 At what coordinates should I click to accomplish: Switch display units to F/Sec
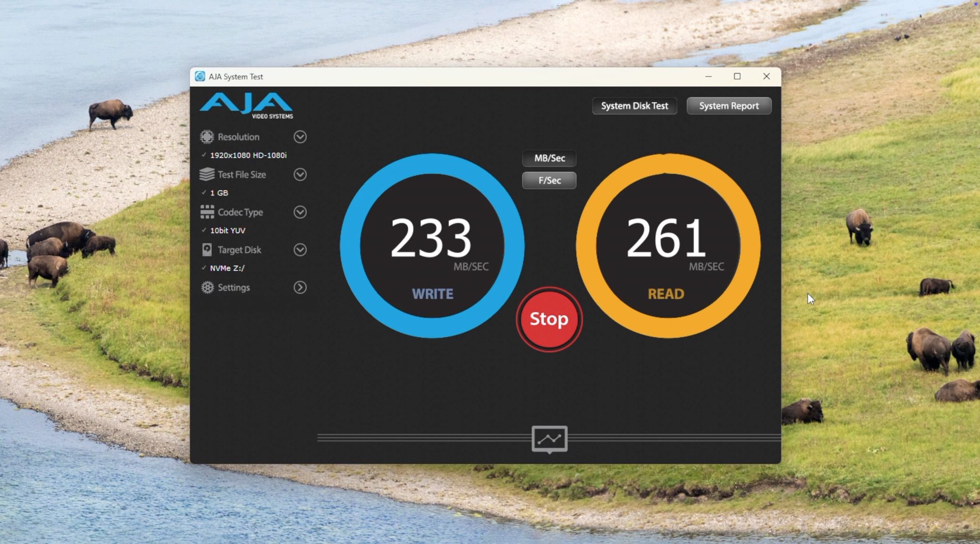[549, 180]
